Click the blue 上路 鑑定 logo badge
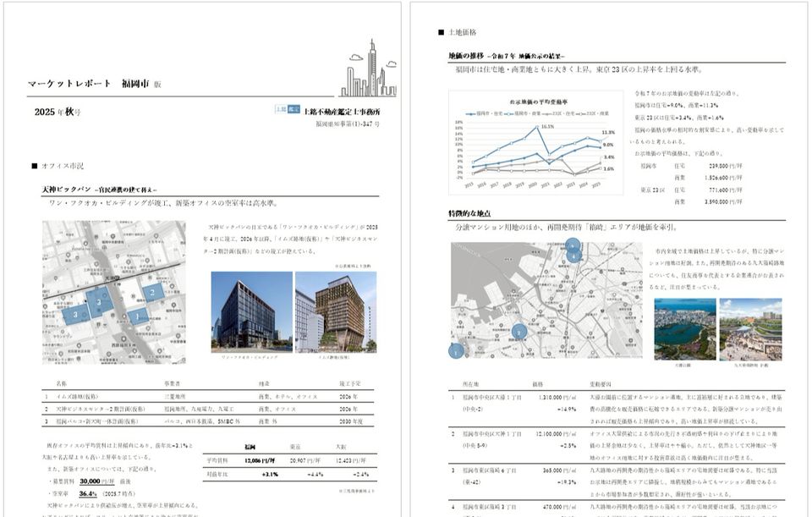Viewport: 812px width, 517px height. pos(288,110)
